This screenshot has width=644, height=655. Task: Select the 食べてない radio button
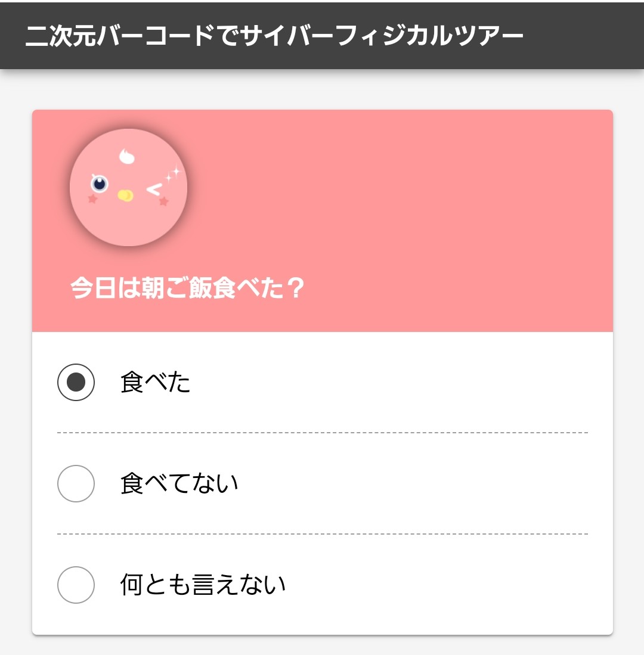click(x=76, y=483)
